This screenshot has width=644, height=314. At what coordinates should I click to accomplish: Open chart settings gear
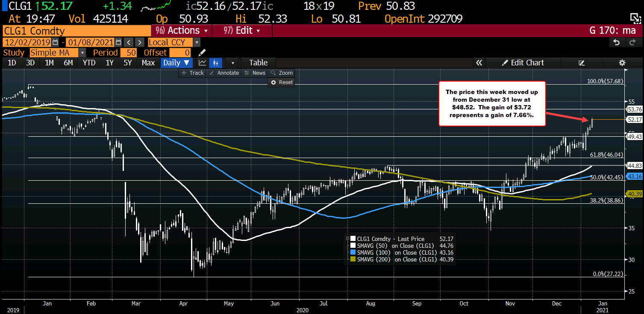(x=622, y=63)
